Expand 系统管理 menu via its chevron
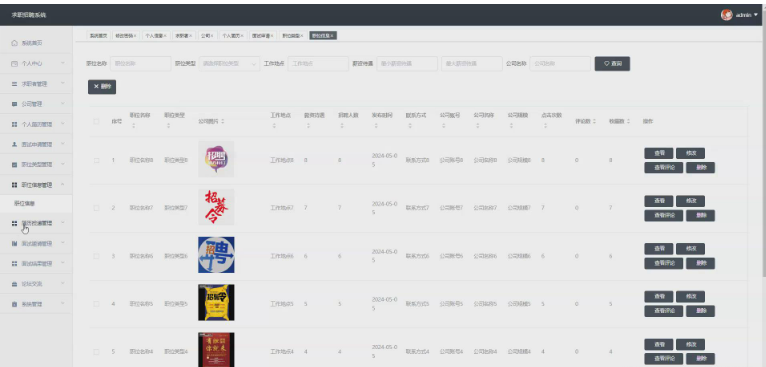 [63, 303]
